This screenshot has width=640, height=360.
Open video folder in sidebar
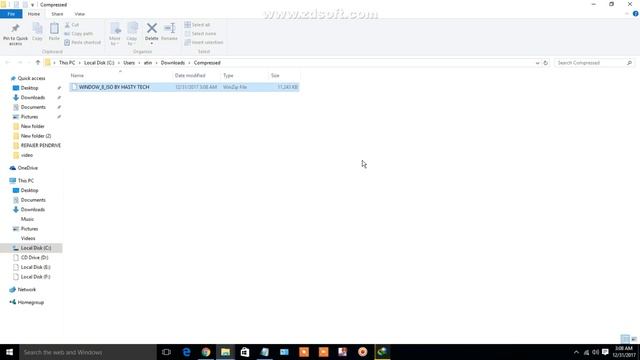(x=27, y=155)
